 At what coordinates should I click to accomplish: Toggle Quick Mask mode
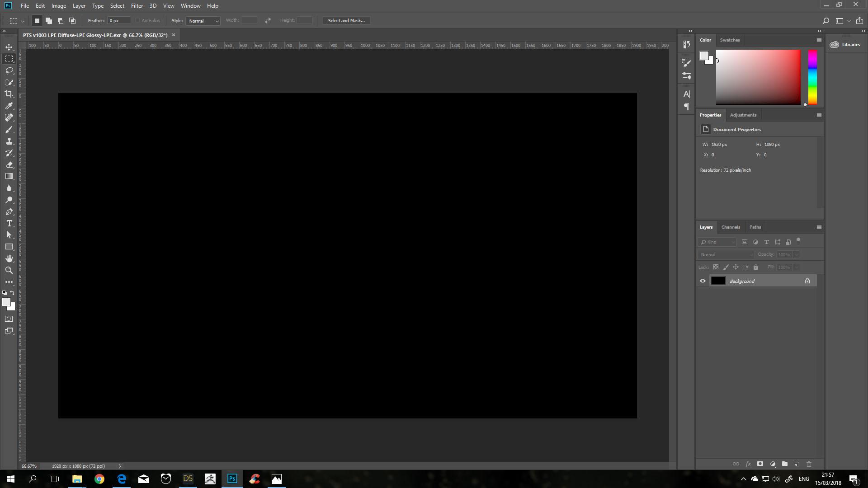coord(9,319)
